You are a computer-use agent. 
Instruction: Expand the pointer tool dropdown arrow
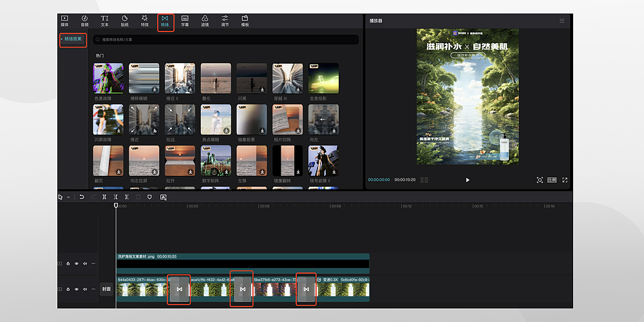coord(68,197)
